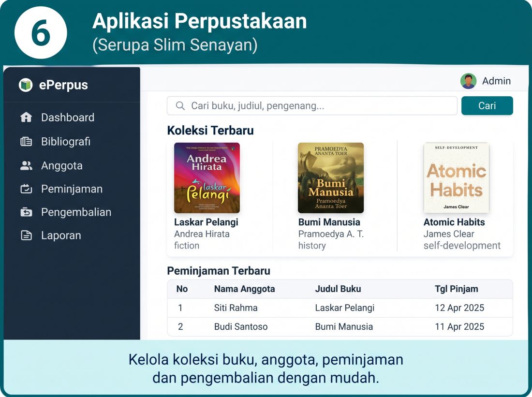Click the Laporan document icon
This screenshot has height=397, width=532.
[26, 235]
